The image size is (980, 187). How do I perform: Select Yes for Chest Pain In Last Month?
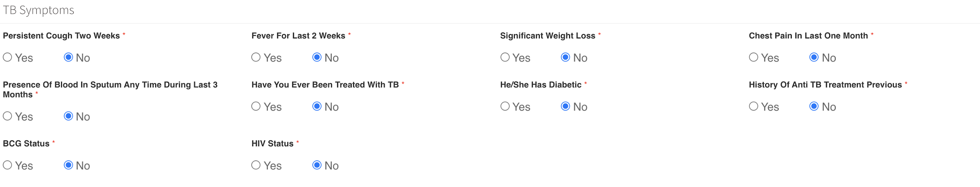click(x=753, y=58)
